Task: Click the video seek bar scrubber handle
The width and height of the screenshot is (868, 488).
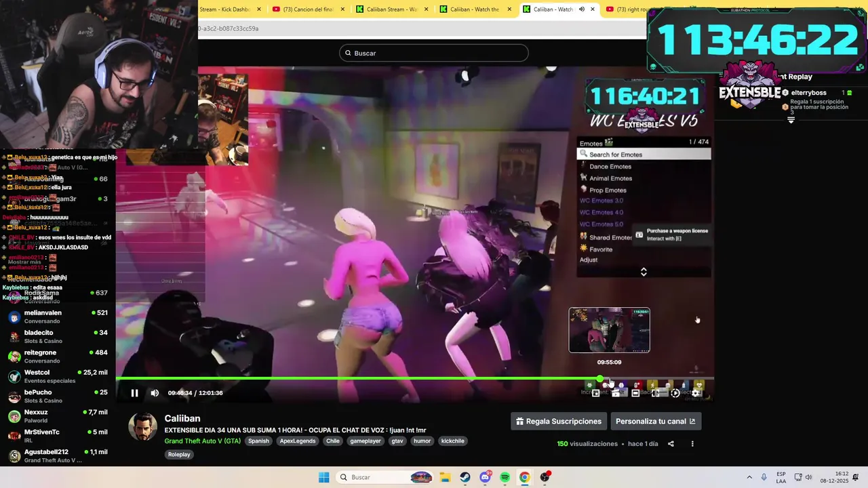Action: coord(599,379)
